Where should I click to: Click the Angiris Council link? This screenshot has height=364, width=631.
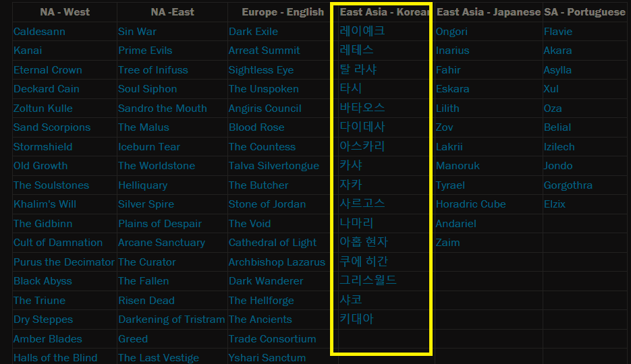click(x=265, y=109)
